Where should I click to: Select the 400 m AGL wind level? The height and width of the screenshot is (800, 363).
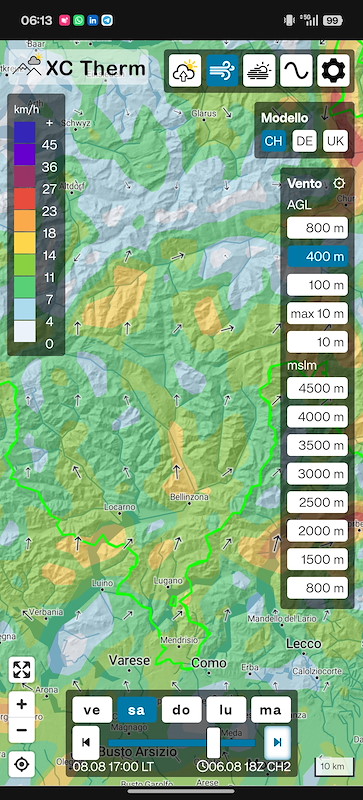pyautogui.click(x=318, y=257)
